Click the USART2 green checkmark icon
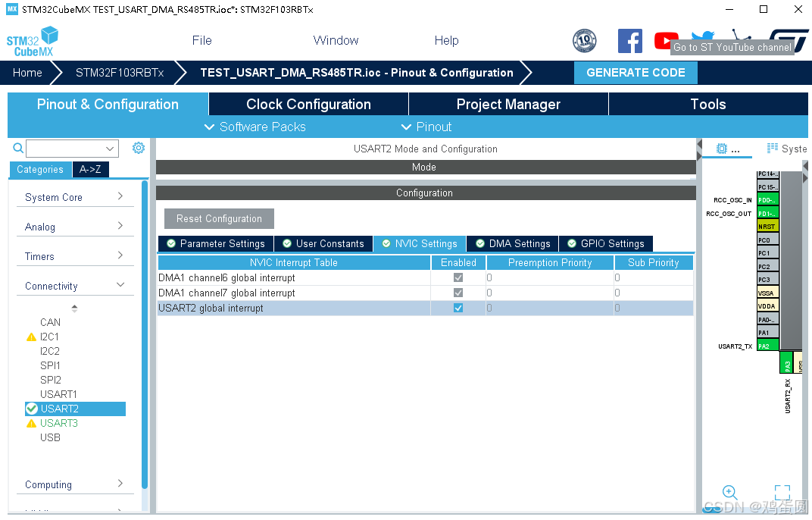The height and width of the screenshot is (520, 812). pyautogui.click(x=32, y=409)
